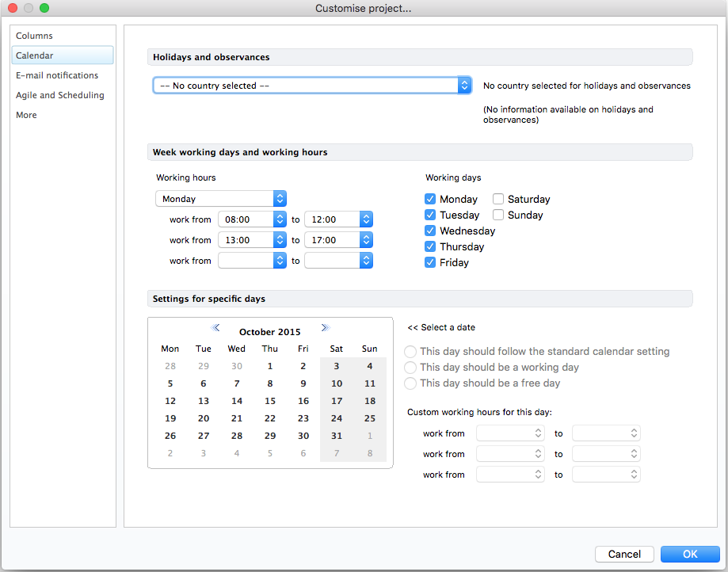Click 'October 2015' month title
Screen dimensions: 728x572
click(270, 332)
